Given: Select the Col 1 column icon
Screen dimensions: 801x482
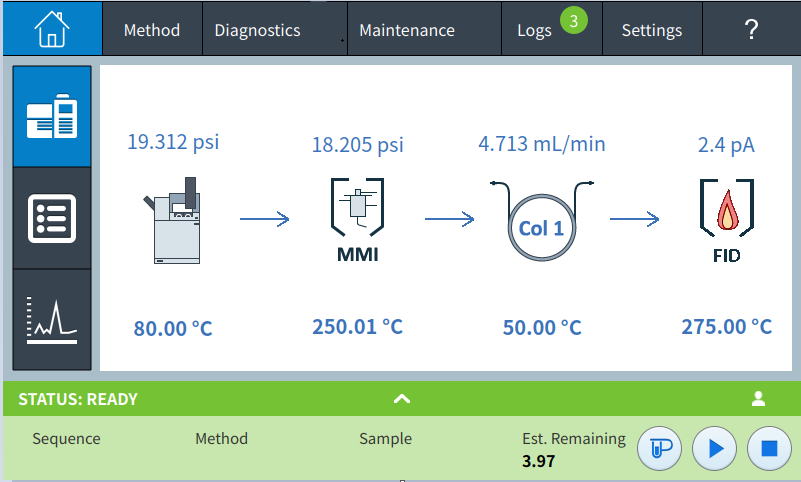Looking at the screenshot, I should click(x=542, y=221).
